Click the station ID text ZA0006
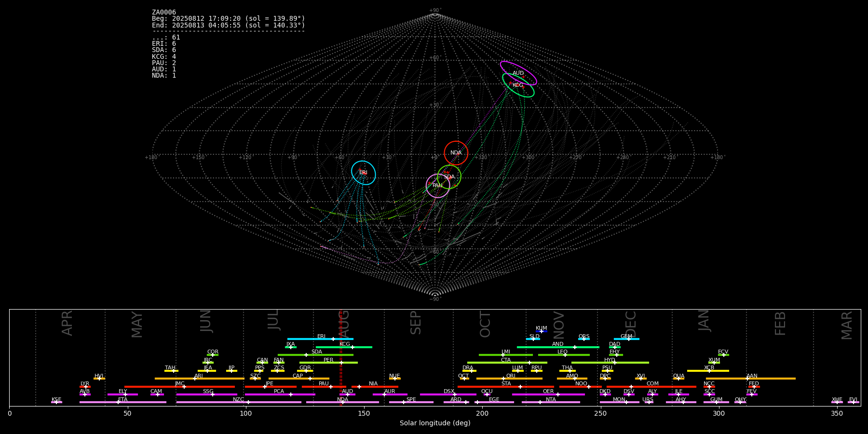Viewport: 868px width, 434px height. 164,13
